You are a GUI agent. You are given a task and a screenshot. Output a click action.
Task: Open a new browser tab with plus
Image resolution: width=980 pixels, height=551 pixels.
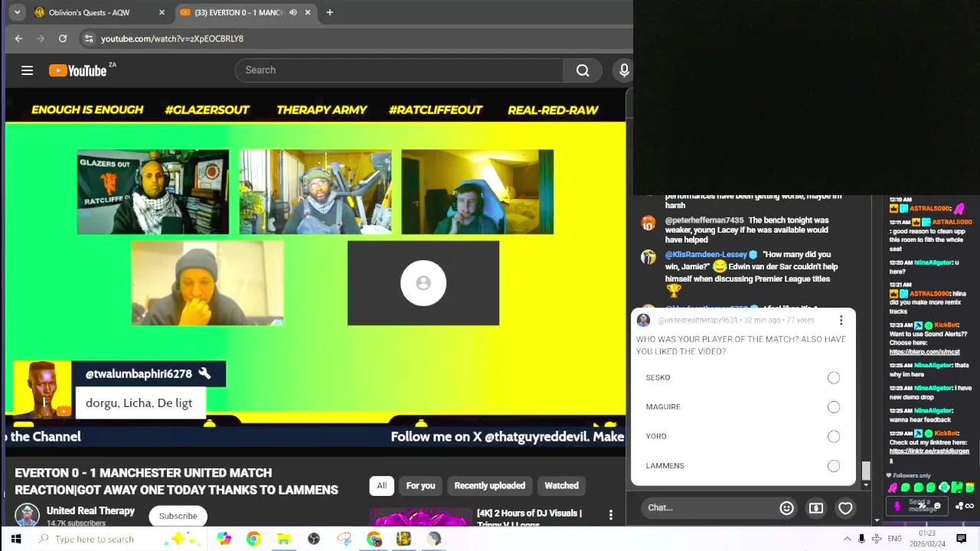pyautogui.click(x=329, y=12)
